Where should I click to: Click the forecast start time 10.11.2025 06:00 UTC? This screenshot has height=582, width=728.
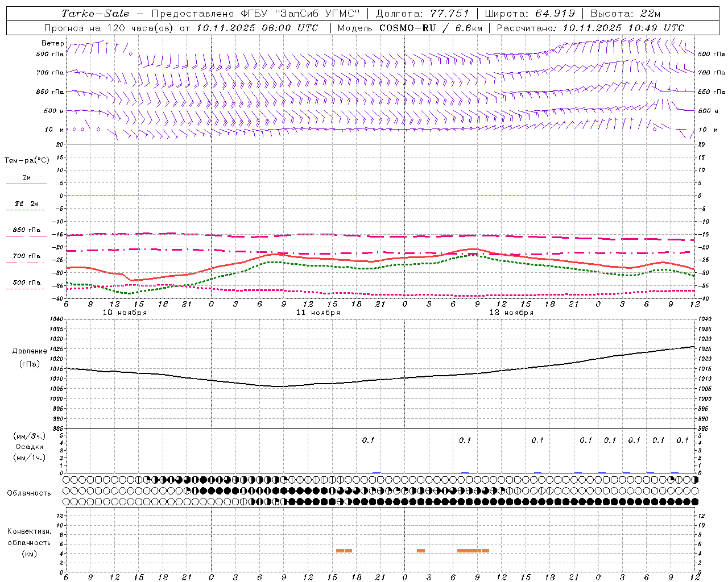257,28
